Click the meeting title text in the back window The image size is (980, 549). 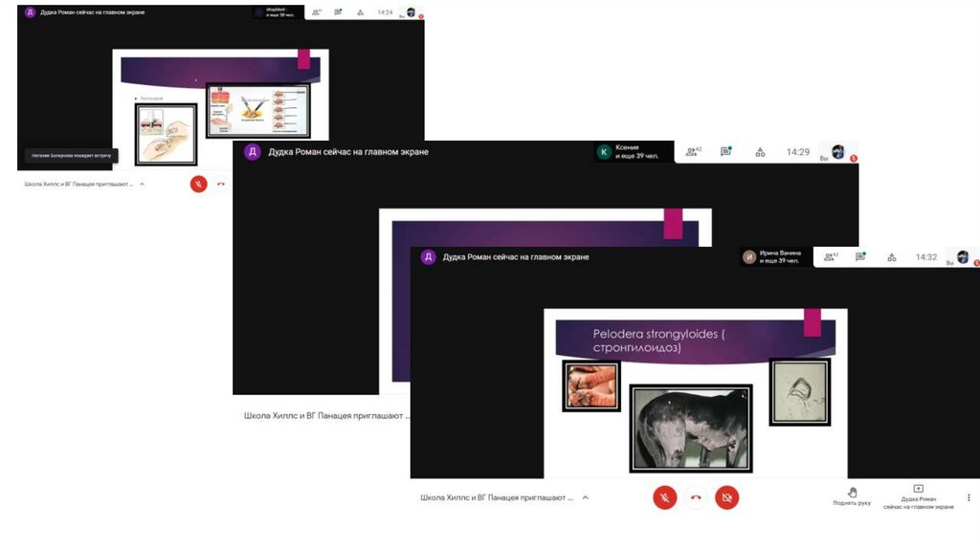coord(78,185)
